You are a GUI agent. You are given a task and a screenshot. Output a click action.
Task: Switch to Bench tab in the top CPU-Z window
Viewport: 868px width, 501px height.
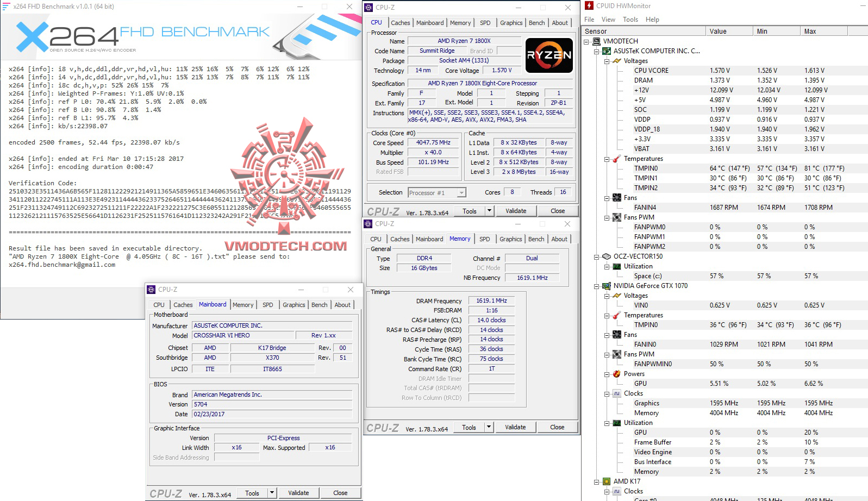[x=536, y=23]
